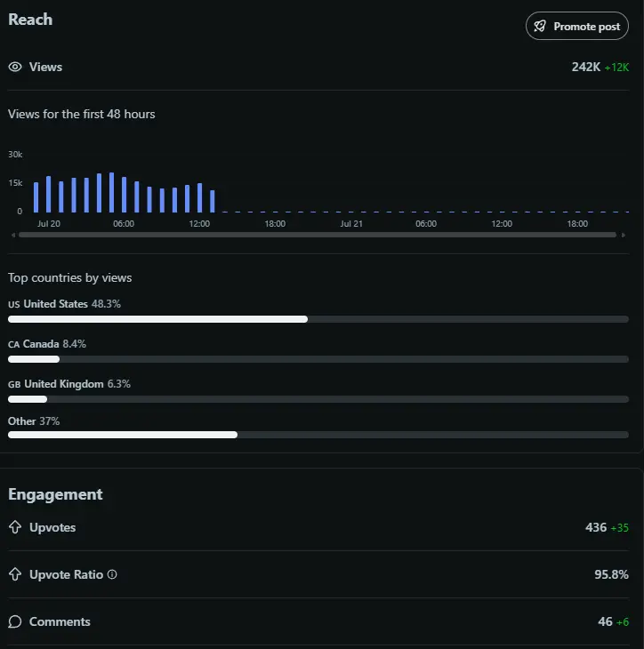The width and height of the screenshot is (644, 649).
Task: Click the 30k y-axis label
Action: coord(15,155)
